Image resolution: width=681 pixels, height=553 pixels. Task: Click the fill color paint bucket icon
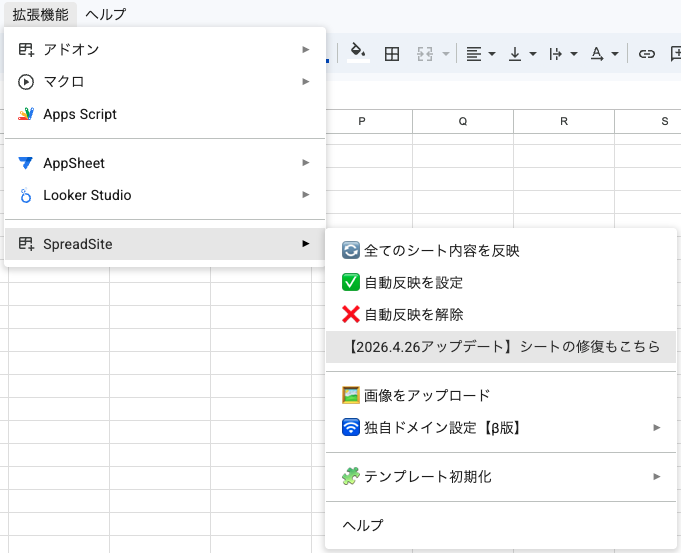tap(358, 53)
